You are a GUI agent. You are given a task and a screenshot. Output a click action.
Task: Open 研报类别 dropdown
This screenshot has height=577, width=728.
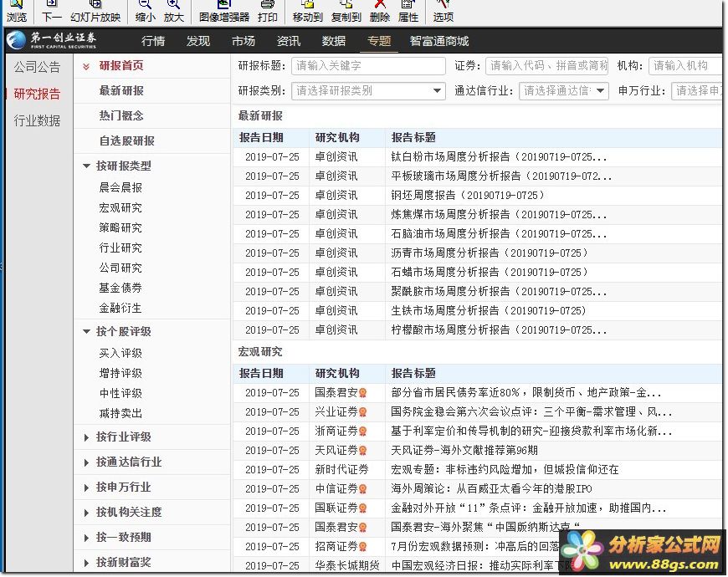click(368, 90)
